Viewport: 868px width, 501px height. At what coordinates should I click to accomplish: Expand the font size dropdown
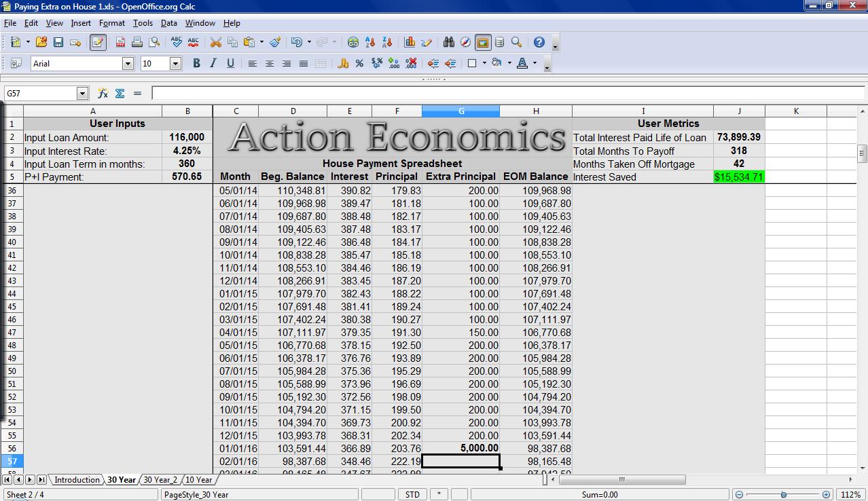pyautogui.click(x=175, y=63)
